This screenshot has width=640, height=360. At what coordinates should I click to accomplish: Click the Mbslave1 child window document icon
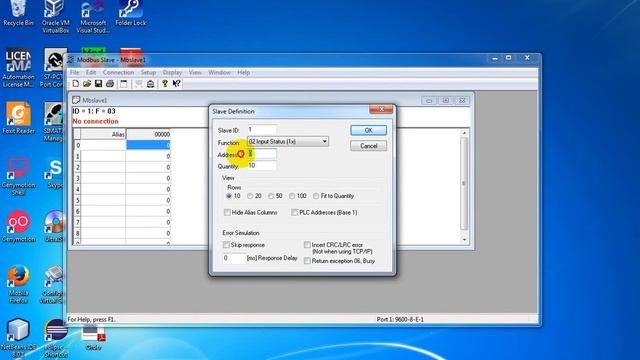coord(76,100)
